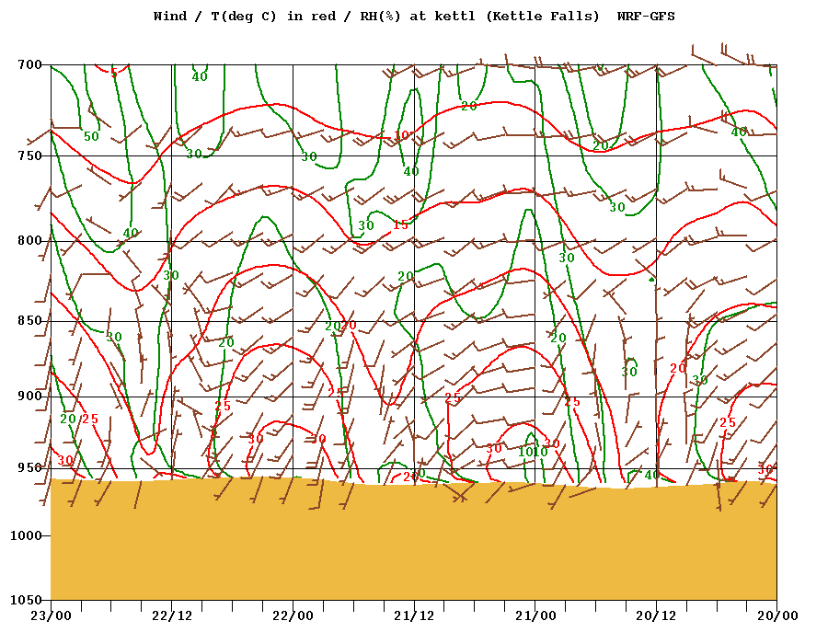Click the 21/00 time axis label
828x644 pixels.
[535, 616]
